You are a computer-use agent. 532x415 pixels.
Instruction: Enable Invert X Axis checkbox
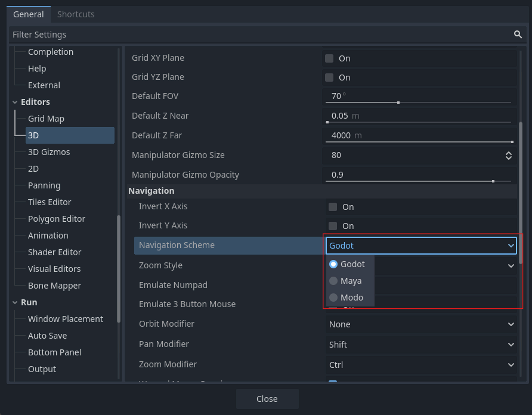click(x=333, y=207)
